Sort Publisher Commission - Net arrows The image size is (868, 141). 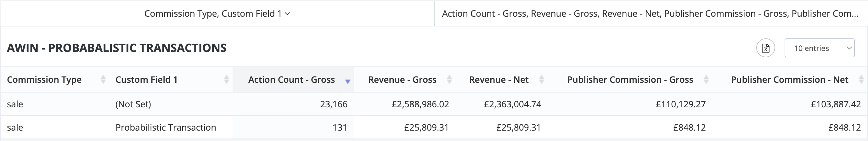point(861,80)
